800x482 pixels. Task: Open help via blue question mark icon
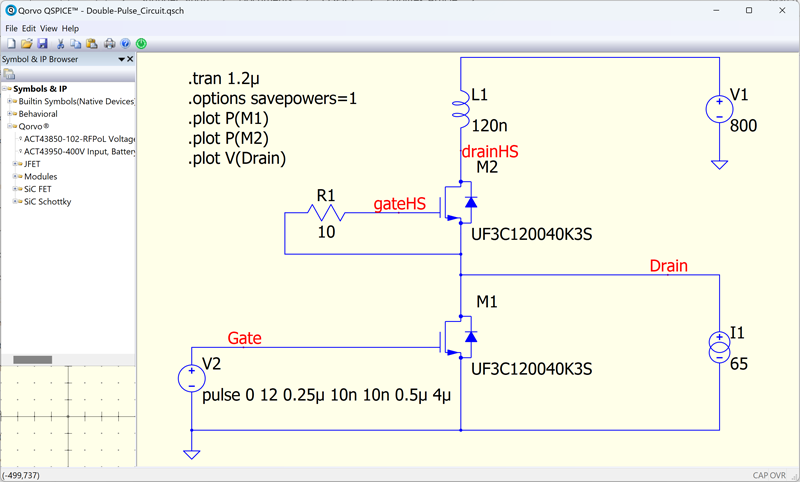pos(125,44)
